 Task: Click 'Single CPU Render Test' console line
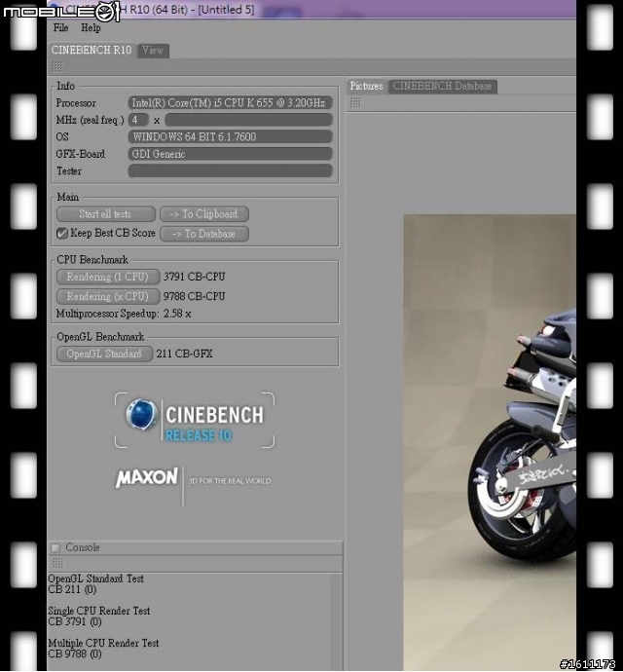99,611
